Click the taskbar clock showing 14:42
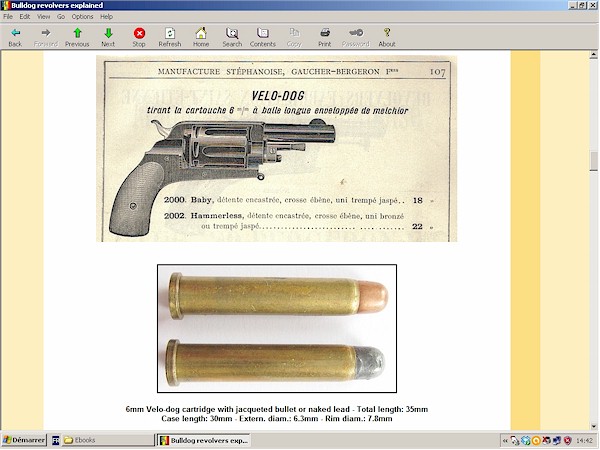 (584, 441)
